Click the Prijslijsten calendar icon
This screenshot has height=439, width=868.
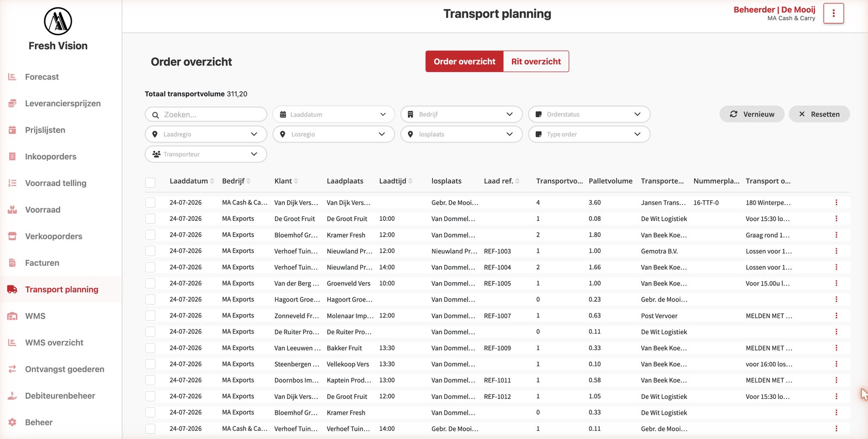[12, 130]
